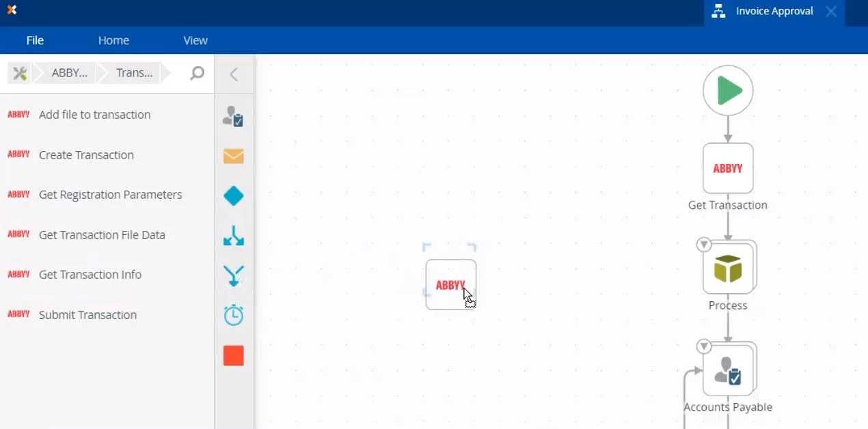Open the File menu

35,40
